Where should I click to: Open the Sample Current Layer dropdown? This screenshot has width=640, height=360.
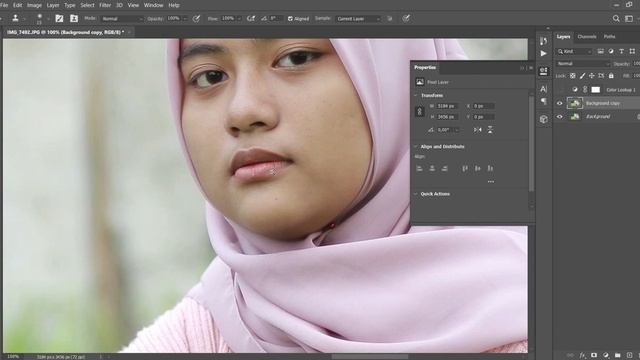coord(358,19)
